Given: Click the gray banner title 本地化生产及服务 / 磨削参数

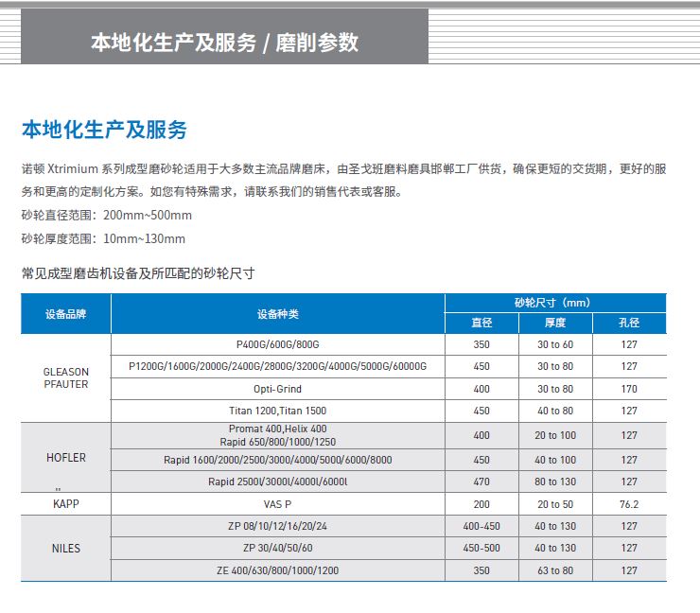Looking at the screenshot, I should pyautogui.click(x=224, y=43).
